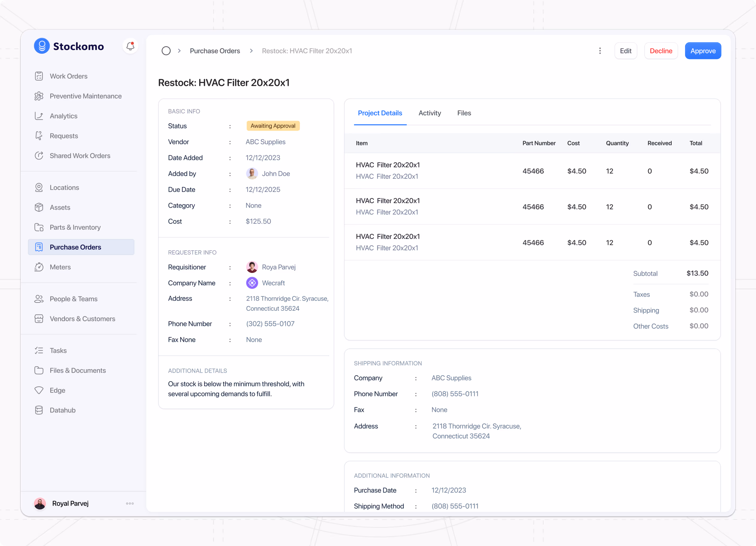This screenshot has width=756, height=546.
Task: Click the home circle breadcrumb icon
Action: (166, 51)
